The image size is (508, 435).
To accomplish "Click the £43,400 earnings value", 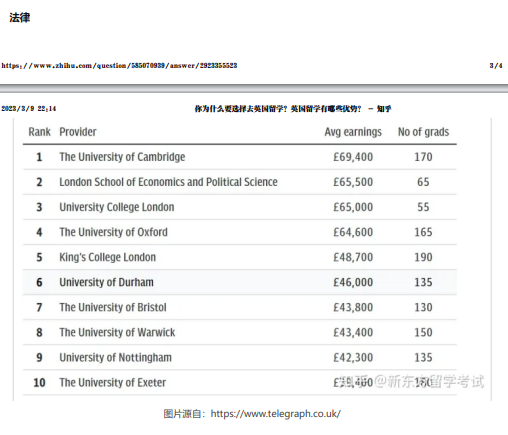I will [x=353, y=332].
